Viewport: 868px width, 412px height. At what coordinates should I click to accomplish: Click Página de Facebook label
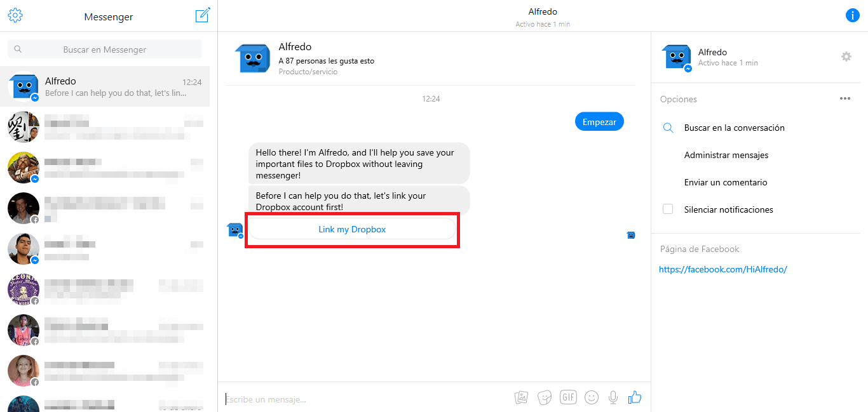[x=700, y=249]
